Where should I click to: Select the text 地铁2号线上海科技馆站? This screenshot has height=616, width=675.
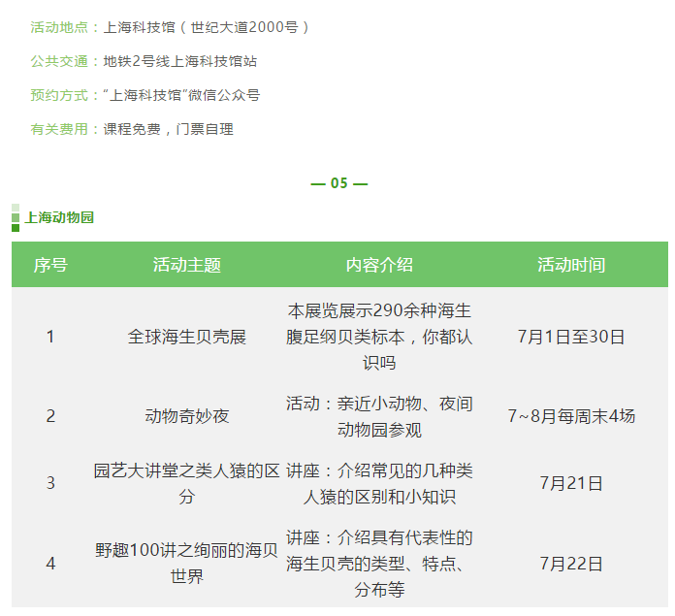point(180,61)
